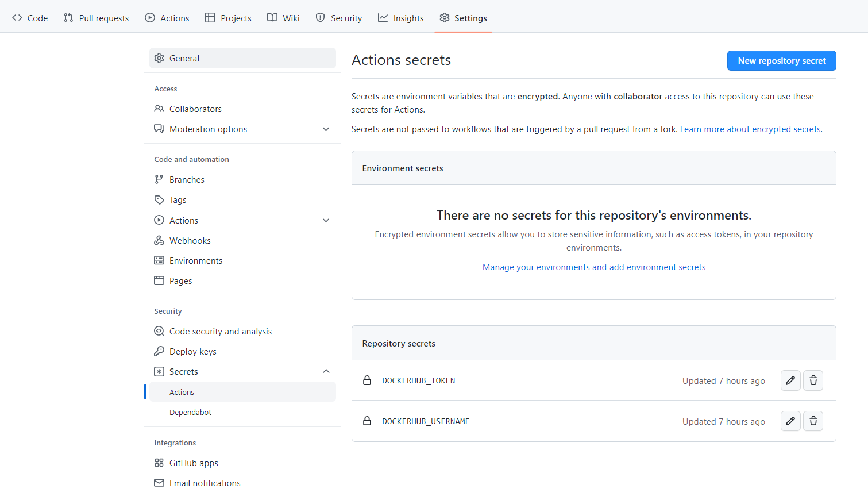Click the Wiki book icon
The height and width of the screenshot is (500, 868).
pyautogui.click(x=272, y=18)
